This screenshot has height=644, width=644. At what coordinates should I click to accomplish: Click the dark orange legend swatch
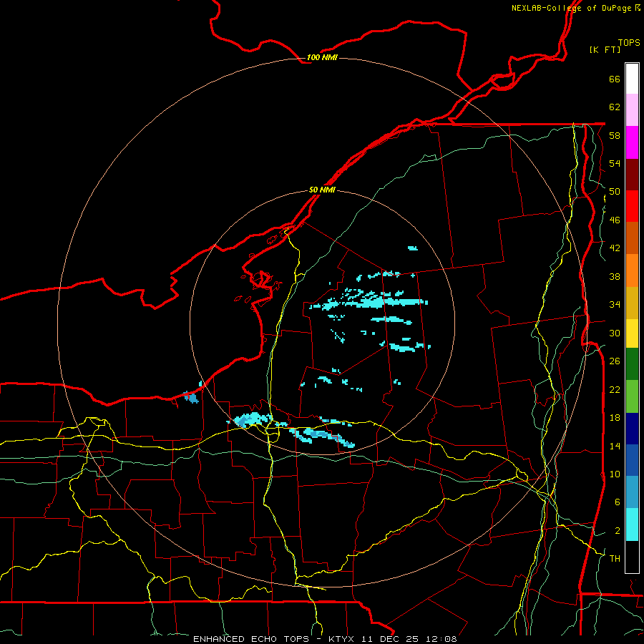pos(632,238)
